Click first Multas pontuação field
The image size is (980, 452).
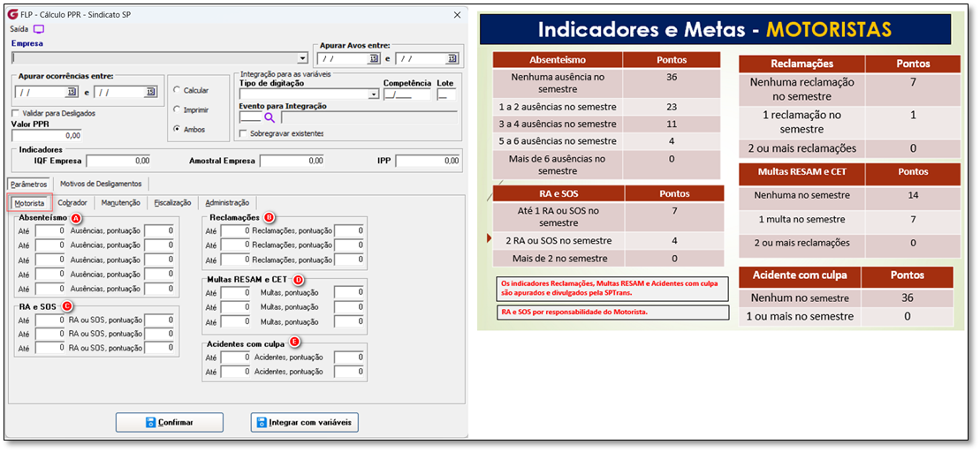(x=349, y=292)
